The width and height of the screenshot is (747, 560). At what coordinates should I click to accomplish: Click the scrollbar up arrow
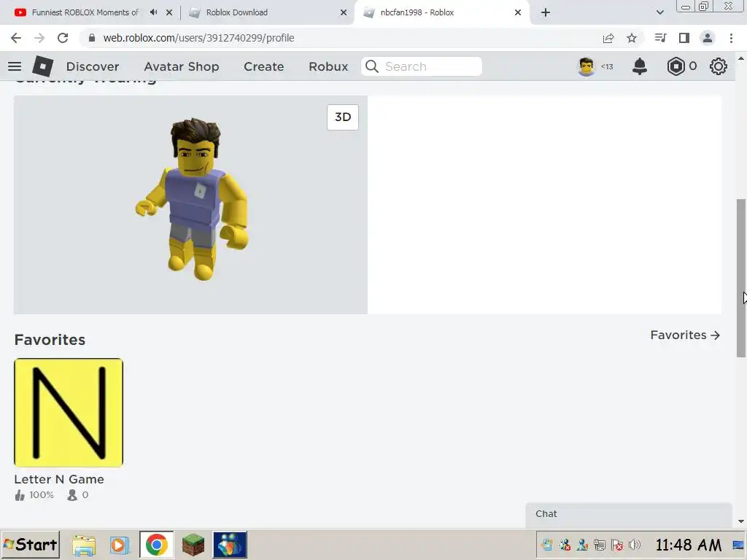point(741,58)
